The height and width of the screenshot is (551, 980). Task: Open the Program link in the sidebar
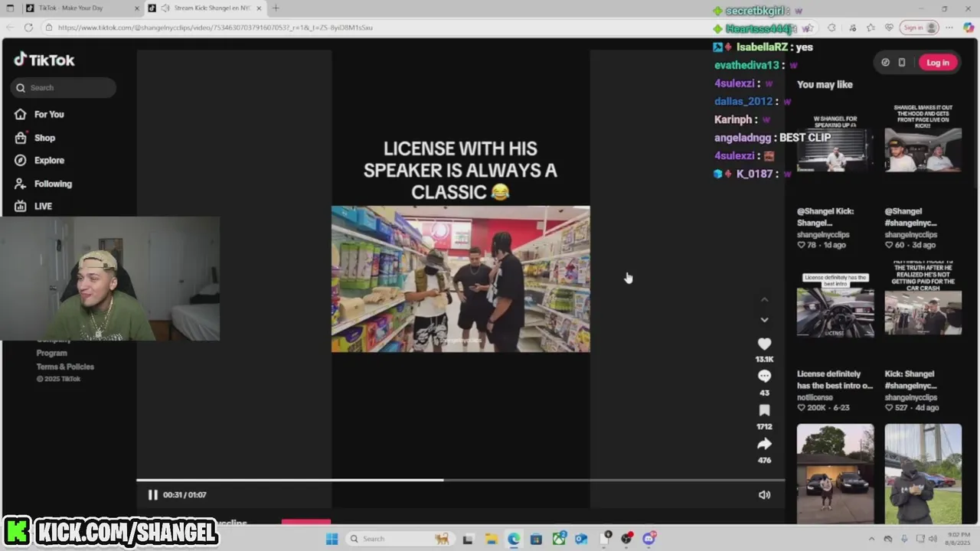coord(51,353)
